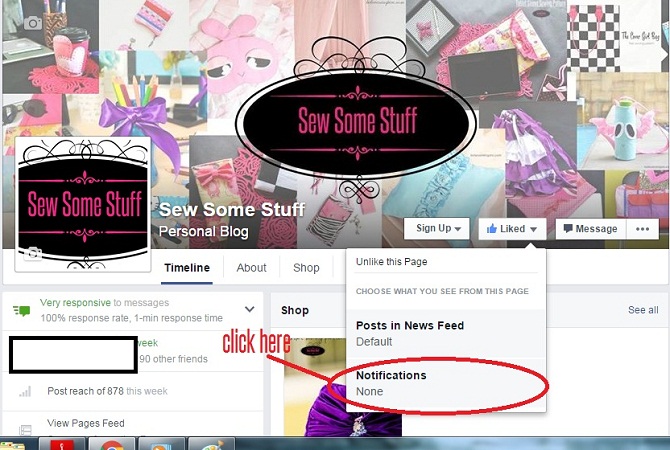Screen dimensions: 670x450
Task: Click the green responsiveness message icon
Action: pyautogui.click(x=21, y=310)
